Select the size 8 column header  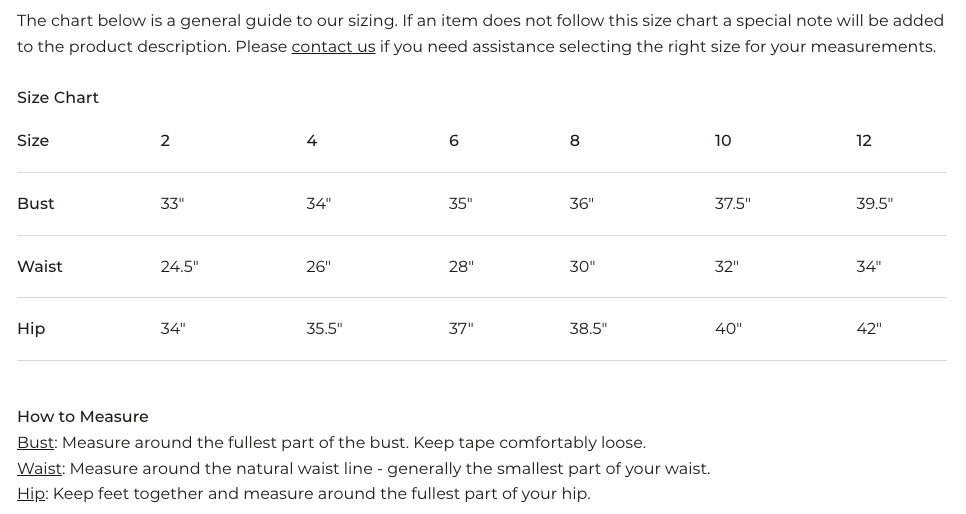click(575, 141)
